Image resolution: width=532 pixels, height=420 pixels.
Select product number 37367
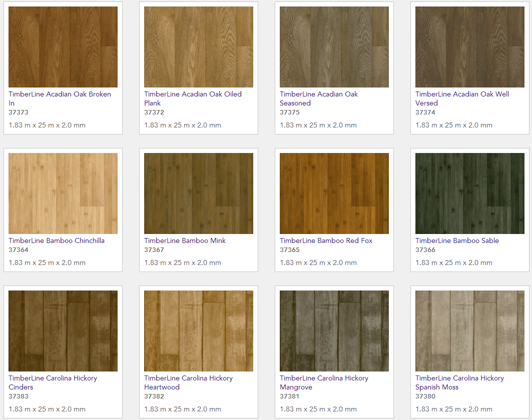(154, 250)
